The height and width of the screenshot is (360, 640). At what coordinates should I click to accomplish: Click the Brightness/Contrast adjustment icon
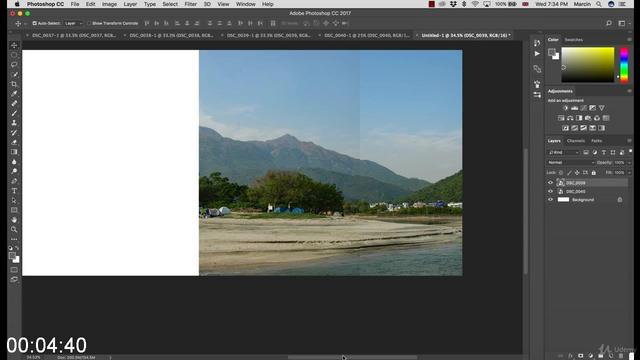[x=565, y=108]
